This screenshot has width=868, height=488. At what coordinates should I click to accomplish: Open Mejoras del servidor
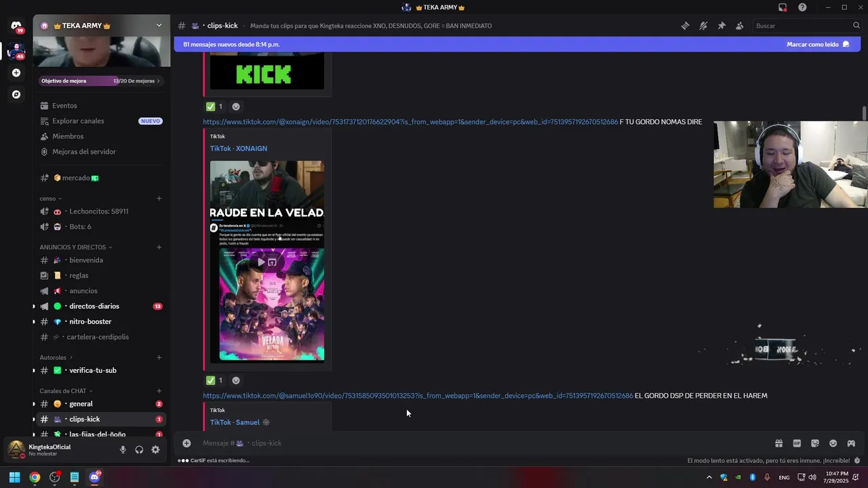[102, 152]
